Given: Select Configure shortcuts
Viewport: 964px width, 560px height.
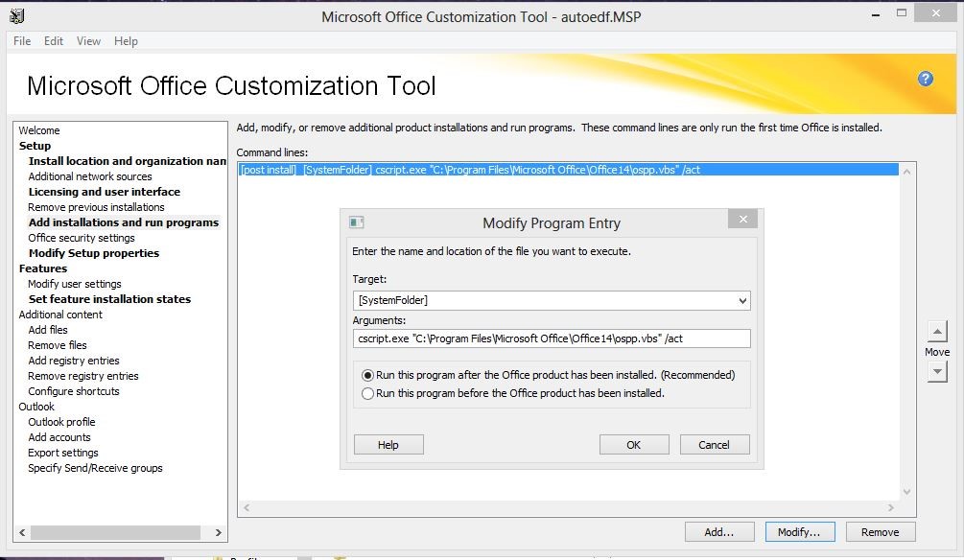Looking at the screenshot, I should pos(74,391).
